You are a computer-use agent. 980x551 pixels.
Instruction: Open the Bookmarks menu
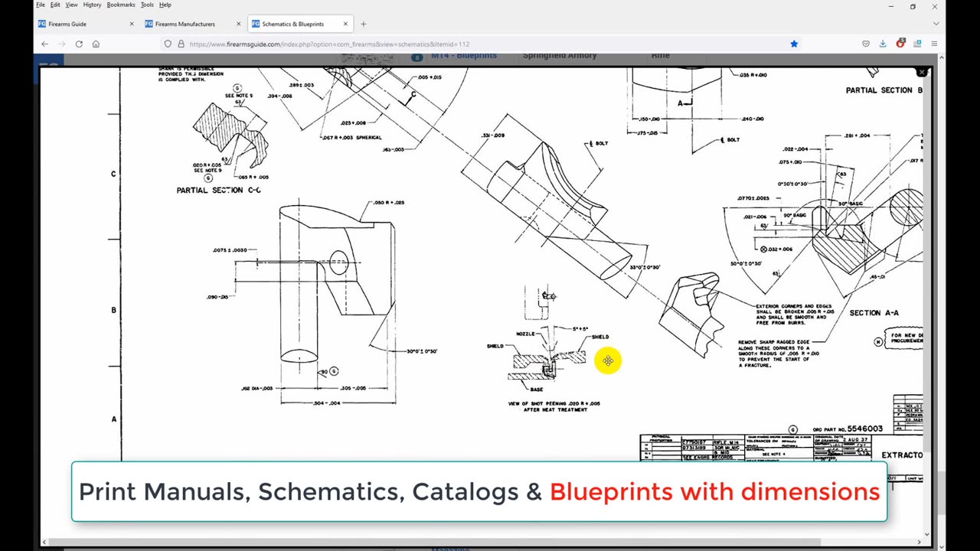pos(121,5)
